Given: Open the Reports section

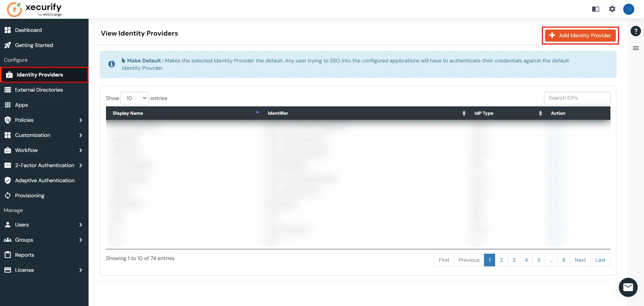Looking at the screenshot, I should click(x=24, y=255).
